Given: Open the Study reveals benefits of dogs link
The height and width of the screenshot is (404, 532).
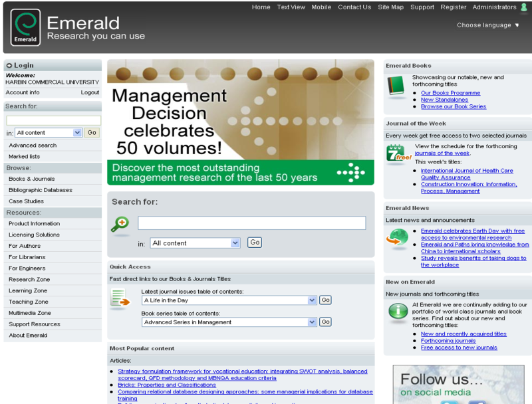Looking at the screenshot, I should point(473,261).
